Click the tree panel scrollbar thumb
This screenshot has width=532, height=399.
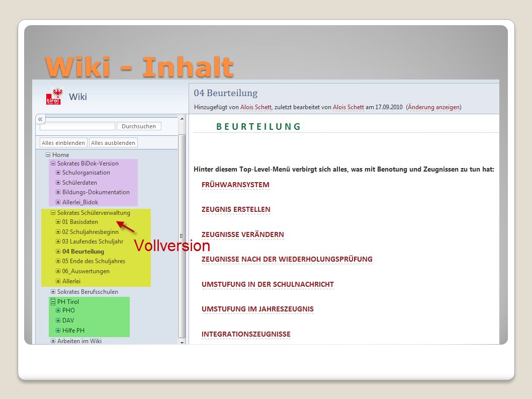182,235
